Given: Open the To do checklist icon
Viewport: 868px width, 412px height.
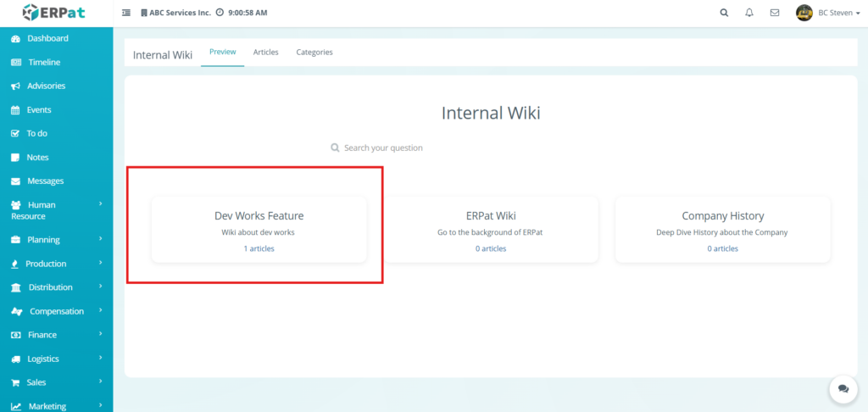Looking at the screenshot, I should pyautogui.click(x=15, y=134).
